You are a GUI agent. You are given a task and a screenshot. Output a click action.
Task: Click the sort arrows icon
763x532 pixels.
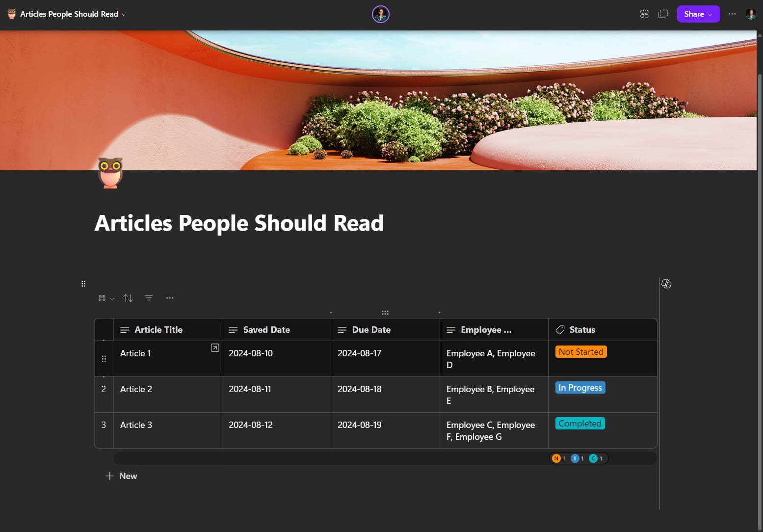(x=128, y=298)
